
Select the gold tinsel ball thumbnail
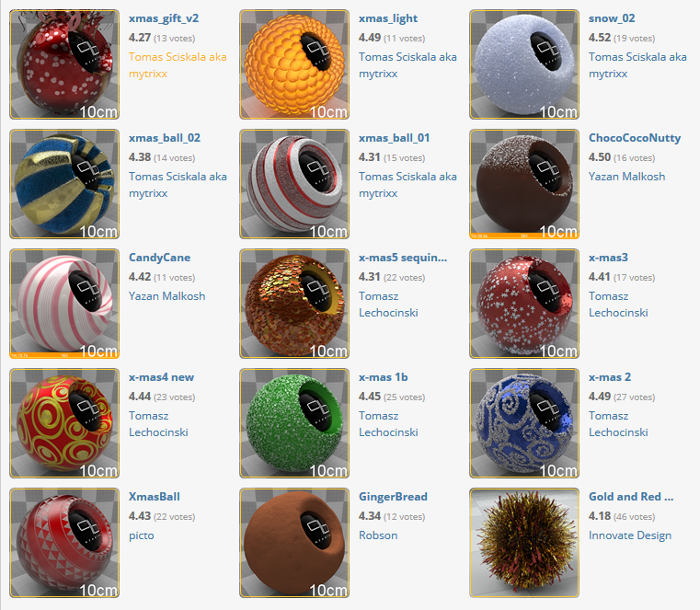[x=524, y=543]
